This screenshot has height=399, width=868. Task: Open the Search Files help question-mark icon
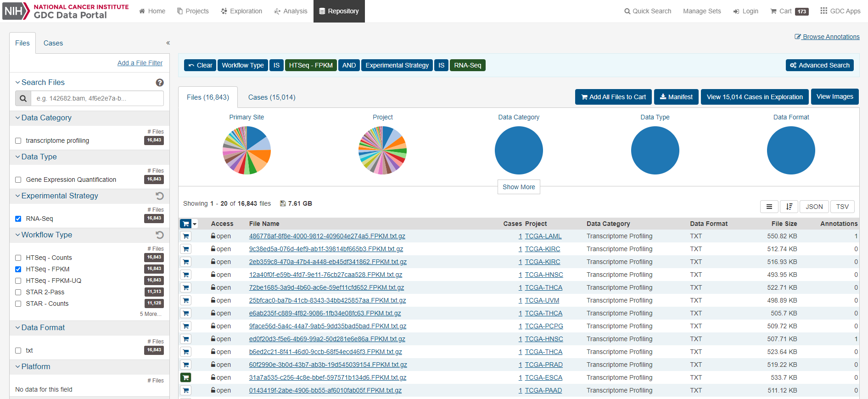(160, 83)
